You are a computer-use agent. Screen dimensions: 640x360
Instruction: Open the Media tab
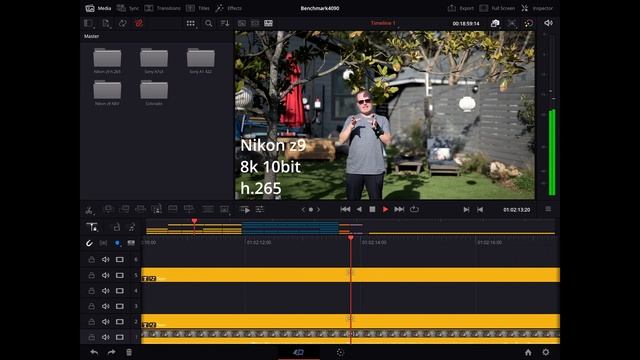pos(98,8)
